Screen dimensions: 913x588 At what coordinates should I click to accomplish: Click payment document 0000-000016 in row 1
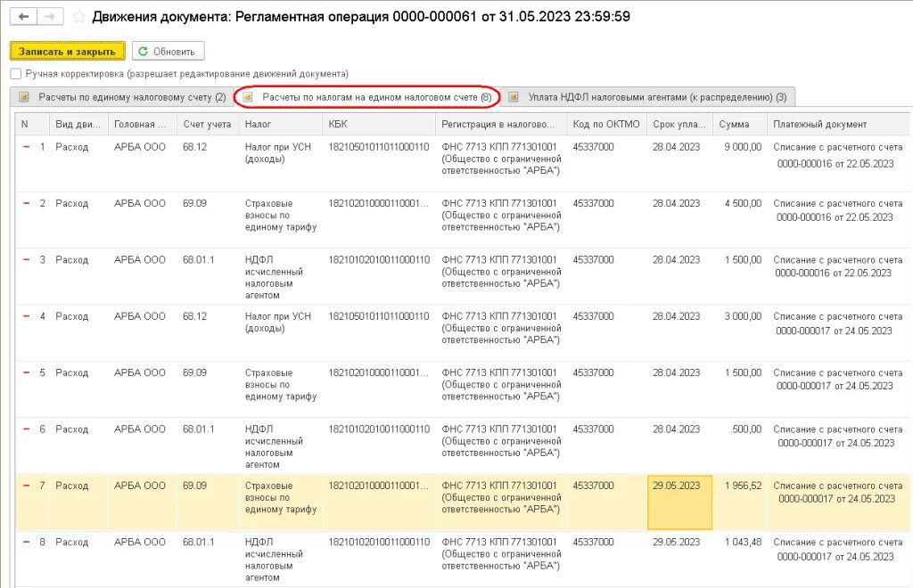(x=835, y=164)
